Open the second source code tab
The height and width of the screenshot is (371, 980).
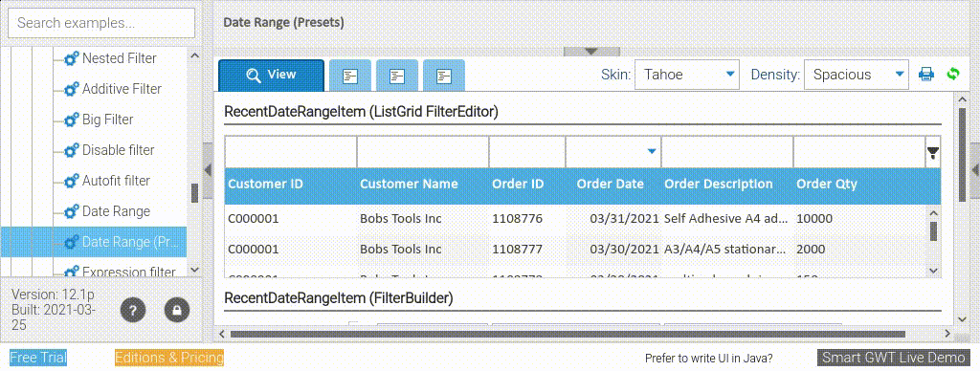[397, 76]
